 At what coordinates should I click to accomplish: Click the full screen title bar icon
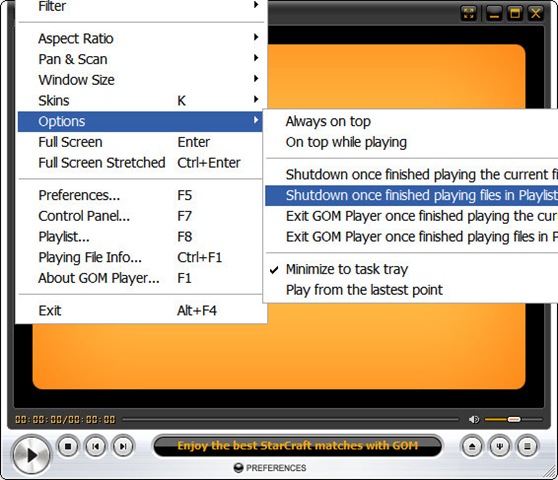[469, 14]
